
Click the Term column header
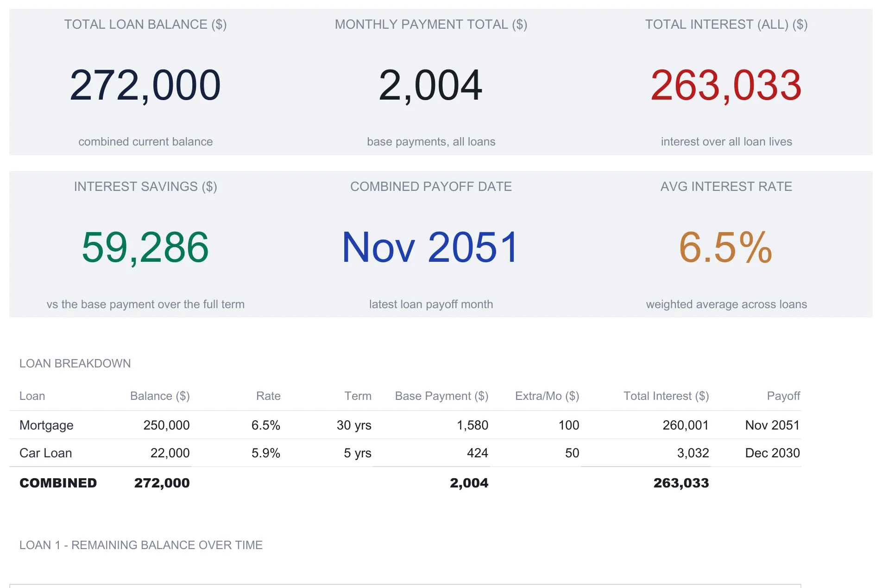(x=358, y=396)
